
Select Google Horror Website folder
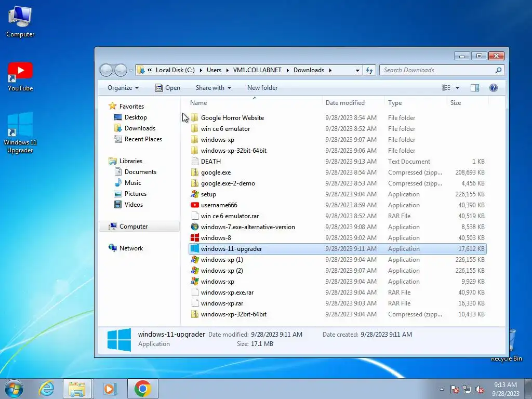click(338, 118)
